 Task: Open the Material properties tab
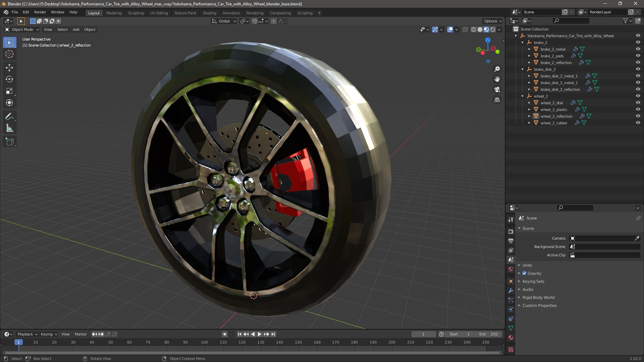pos(511,338)
